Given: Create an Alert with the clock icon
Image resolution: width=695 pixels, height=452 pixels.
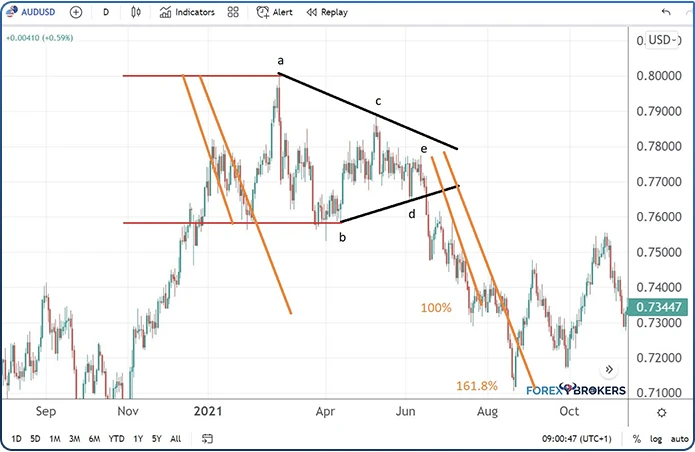Looking at the screenshot, I should tap(275, 13).
